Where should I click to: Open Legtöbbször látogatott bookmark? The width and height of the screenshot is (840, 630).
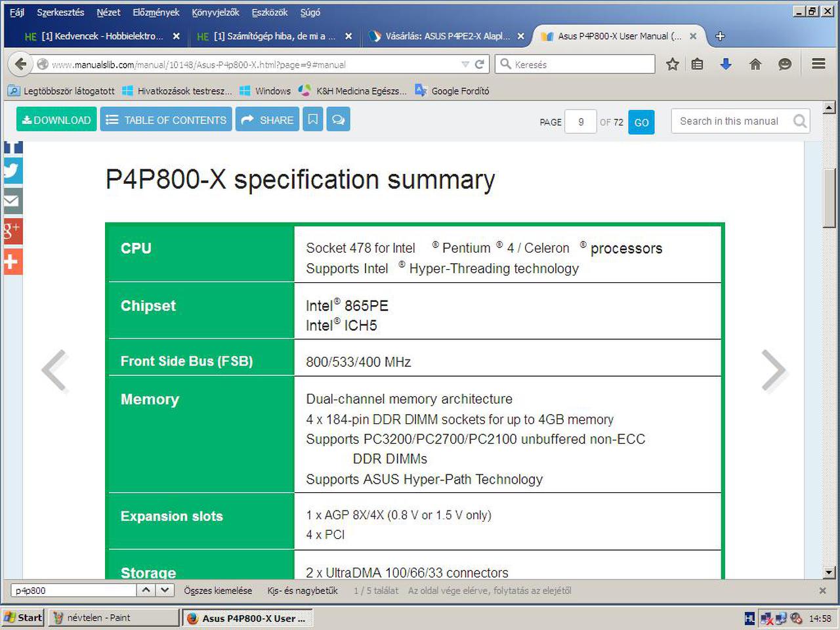(61, 91)
